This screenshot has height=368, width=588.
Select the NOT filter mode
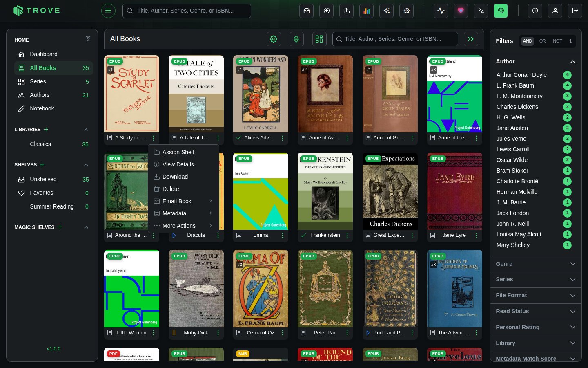click(x=557, y=41)
